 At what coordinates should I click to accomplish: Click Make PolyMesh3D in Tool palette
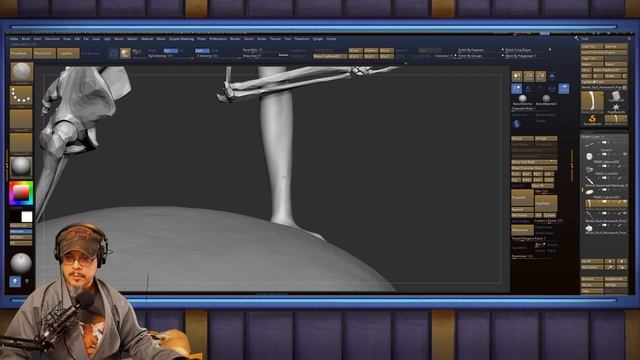[609, 70]
